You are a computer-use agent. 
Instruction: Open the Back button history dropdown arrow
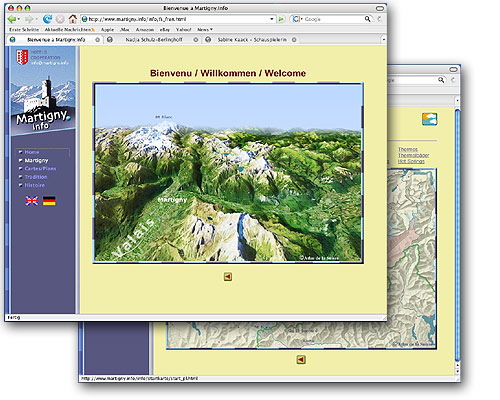pyautogui.click(x=19, y=19)
